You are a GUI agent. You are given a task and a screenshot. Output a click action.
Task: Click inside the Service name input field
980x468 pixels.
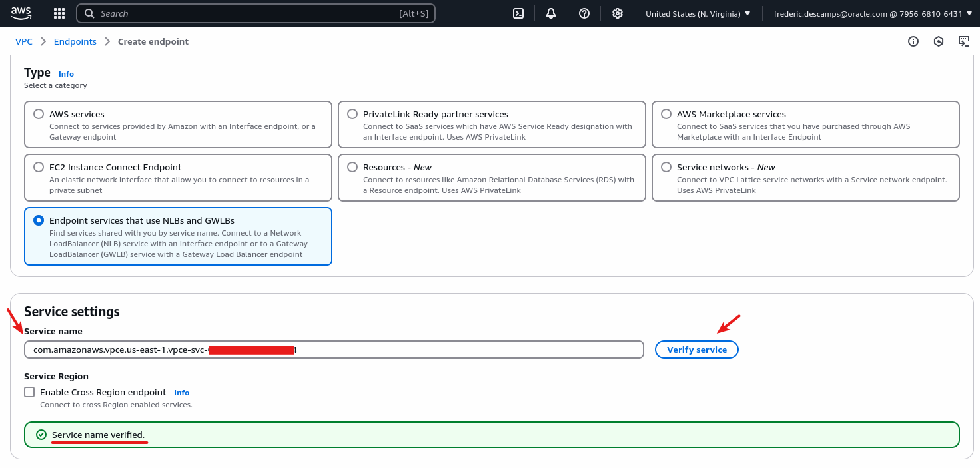(333, 349)
